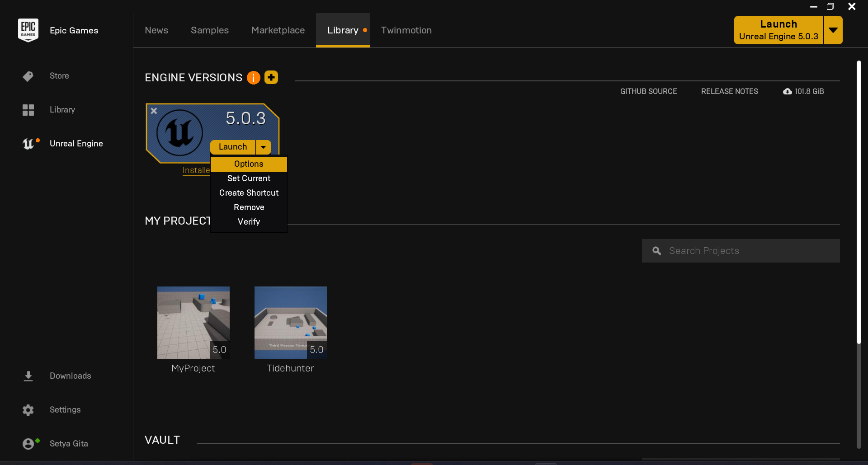Click the search magnifier icon in Search Projects
This screenshot has width=868, height=465.
pos(657,251)
